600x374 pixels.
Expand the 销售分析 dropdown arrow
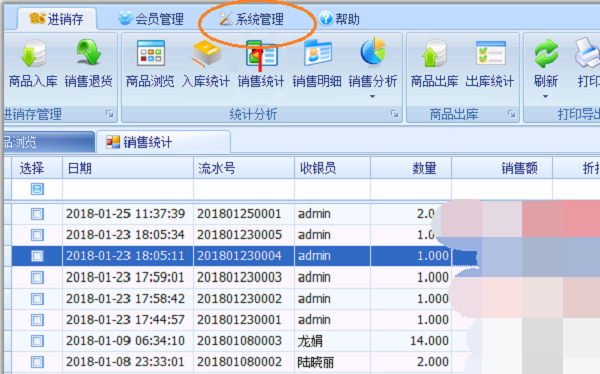[372, 96]
